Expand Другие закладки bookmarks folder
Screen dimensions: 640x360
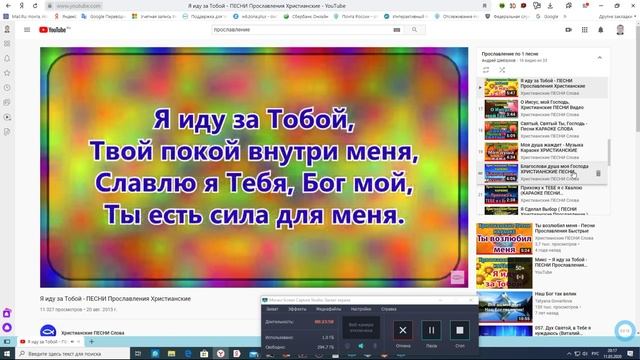point(617,17)
